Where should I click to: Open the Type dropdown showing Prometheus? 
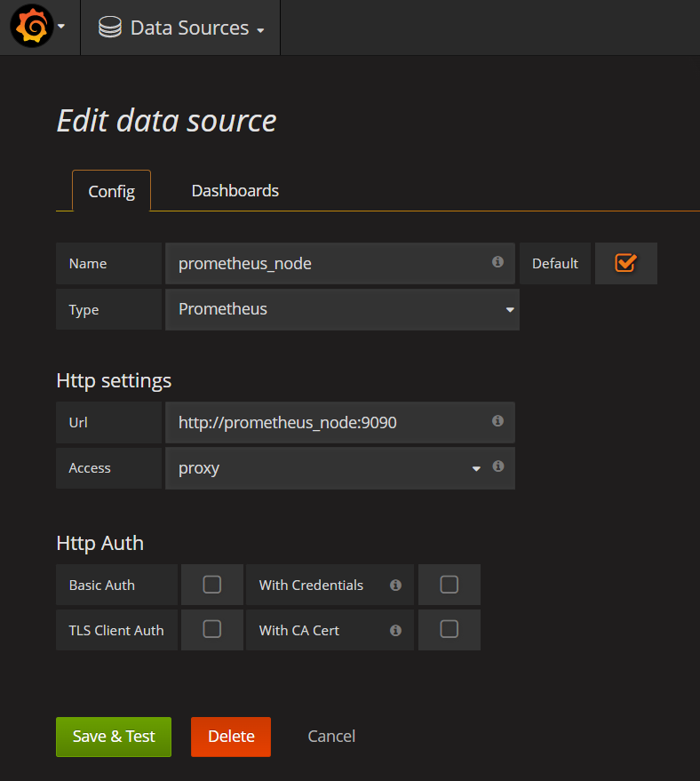tap(342, 309)
